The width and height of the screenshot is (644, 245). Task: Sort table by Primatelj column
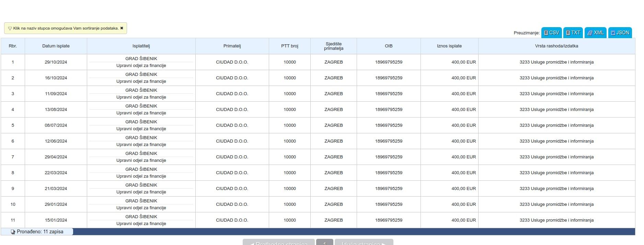pos(232,46)
